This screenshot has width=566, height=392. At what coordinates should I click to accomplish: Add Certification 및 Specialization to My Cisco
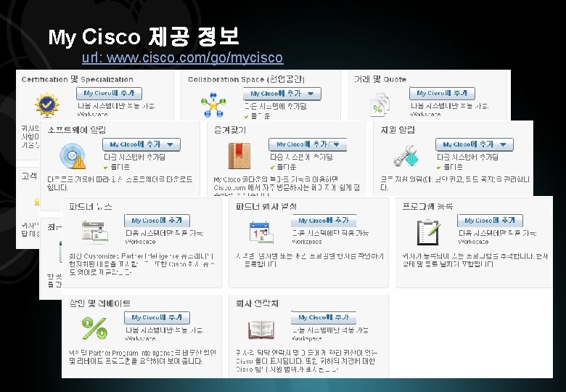109,93
